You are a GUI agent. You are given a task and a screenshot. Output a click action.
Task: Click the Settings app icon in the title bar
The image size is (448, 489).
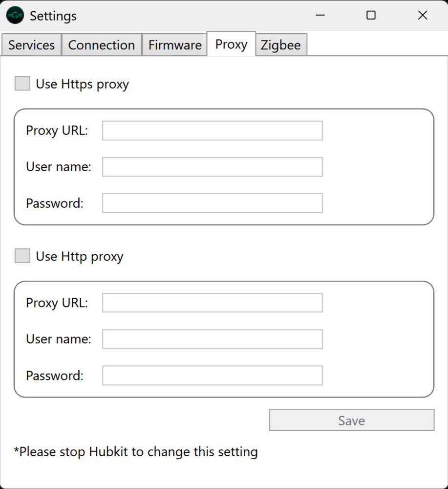click(15, 15)
